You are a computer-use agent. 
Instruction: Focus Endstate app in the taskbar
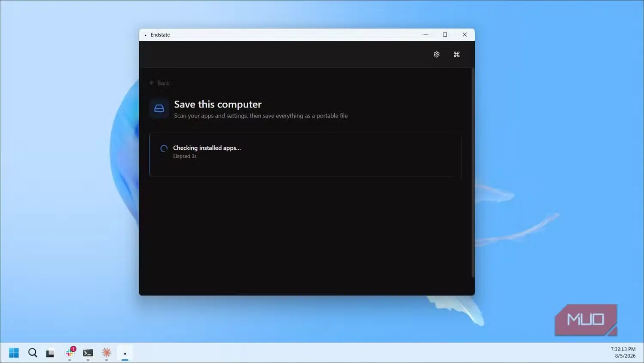coord(125,353)
